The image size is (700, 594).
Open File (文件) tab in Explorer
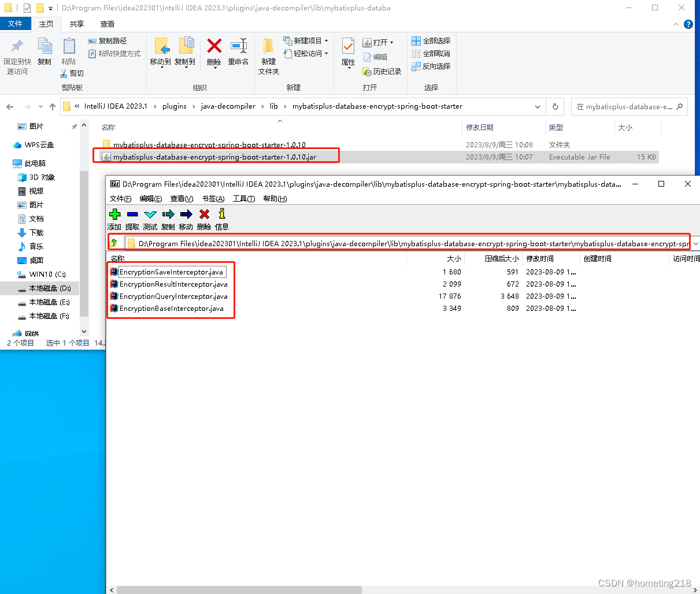(15, 24)
